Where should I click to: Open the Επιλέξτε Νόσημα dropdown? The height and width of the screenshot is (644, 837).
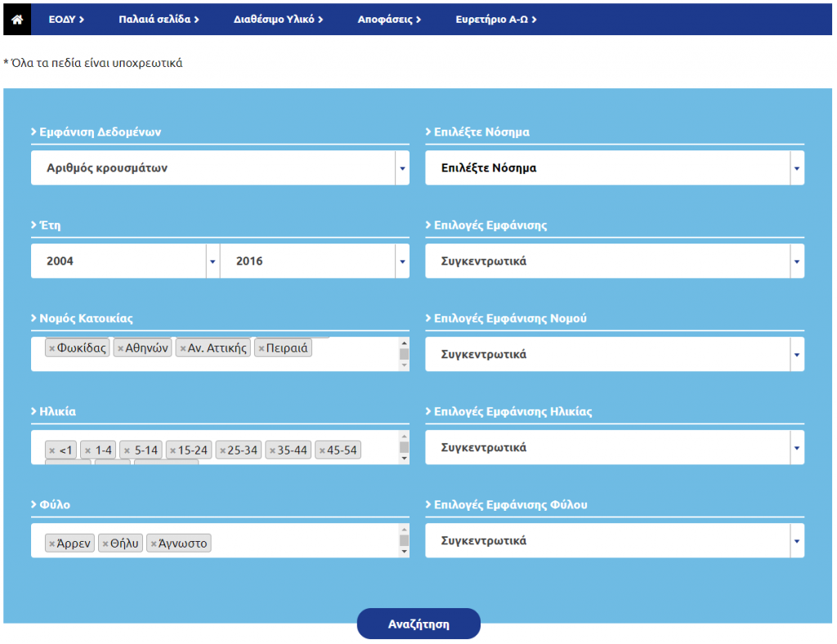tap(614, 168)
